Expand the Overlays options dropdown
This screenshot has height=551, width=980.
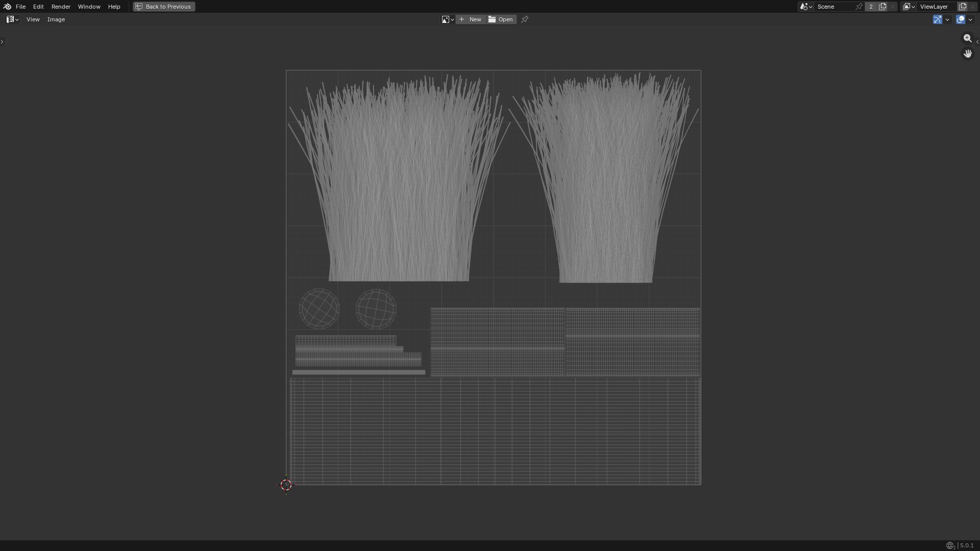[970, 19]
